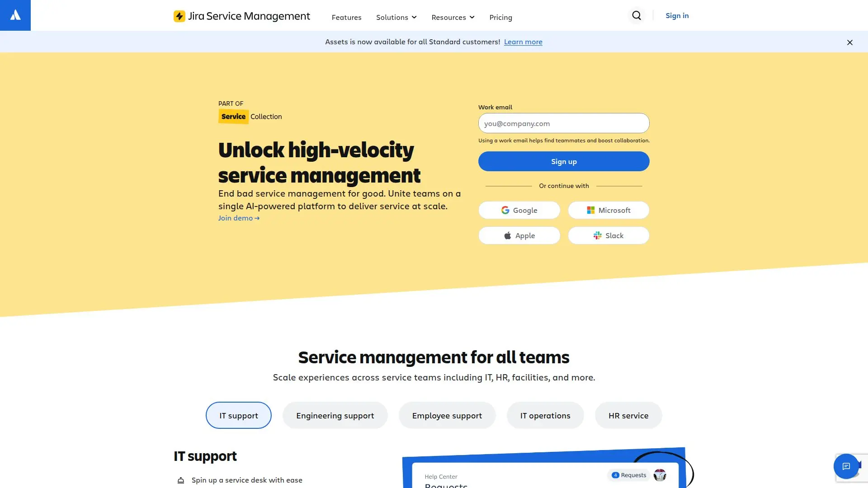Viewport: 868px width, 488px height.
Task: Click the Join demo link
Action: tap(239, 218)
